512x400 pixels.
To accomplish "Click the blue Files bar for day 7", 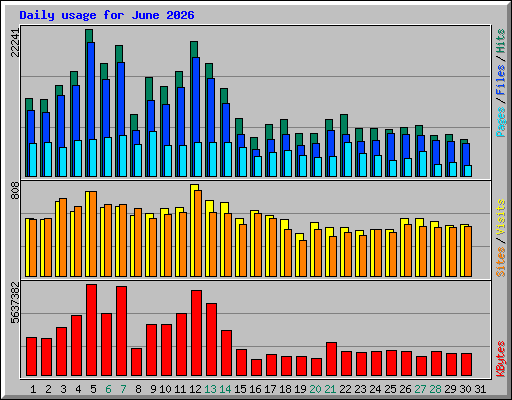I will click(x=121, y=98).
